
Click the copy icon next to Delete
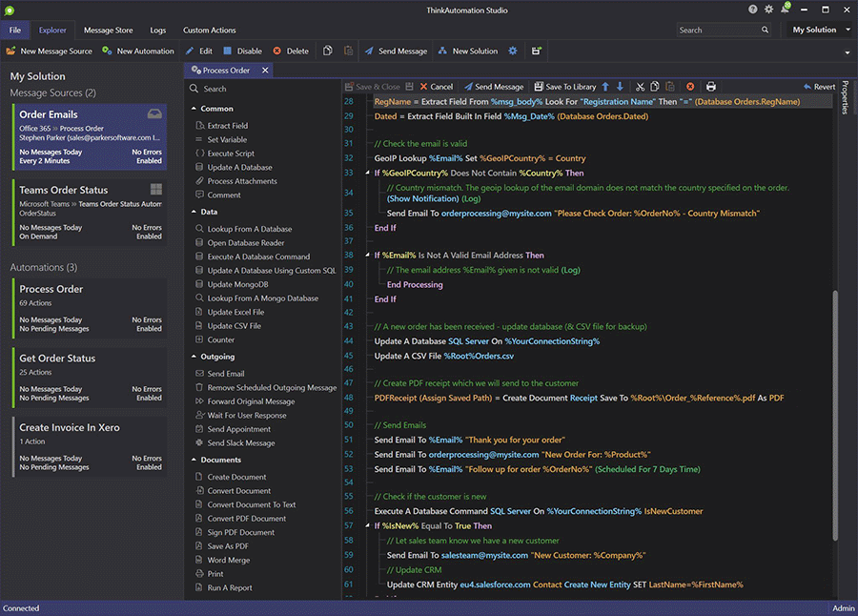[328, 51]
